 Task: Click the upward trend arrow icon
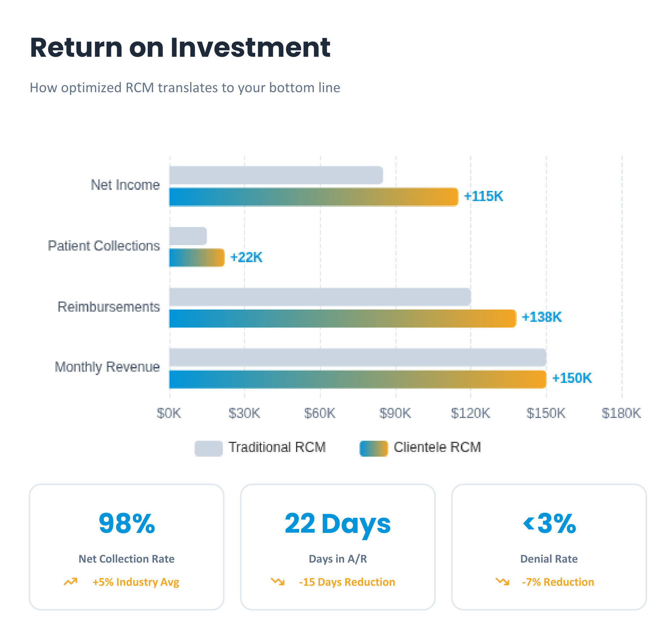tap(70, 581)
